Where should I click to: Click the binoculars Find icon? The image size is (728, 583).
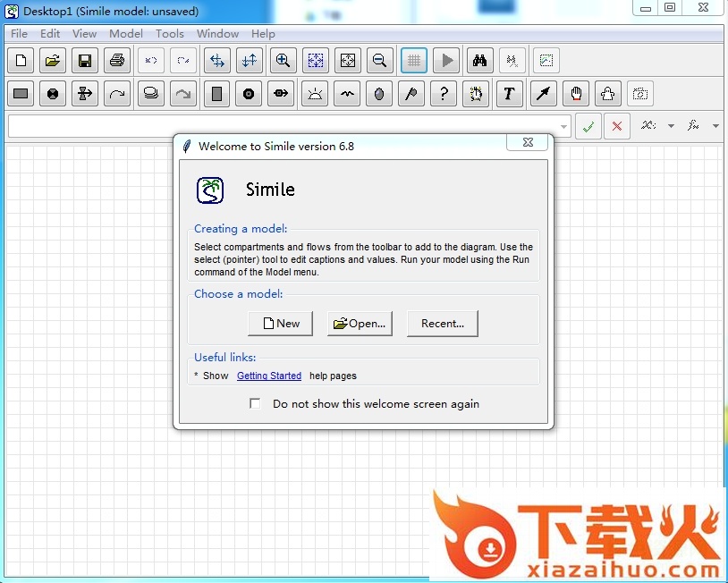tap(479, 61)
